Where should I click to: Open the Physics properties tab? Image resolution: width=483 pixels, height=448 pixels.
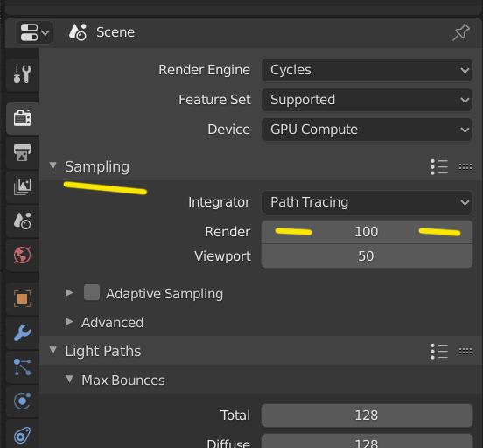coord(22,401)
